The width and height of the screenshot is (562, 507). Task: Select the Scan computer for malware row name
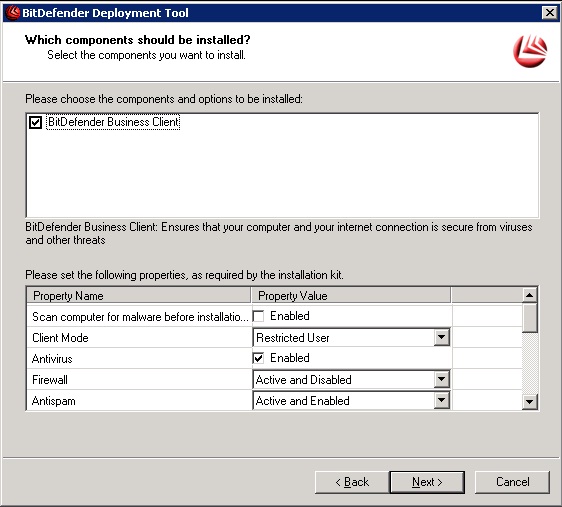[140, 317]
